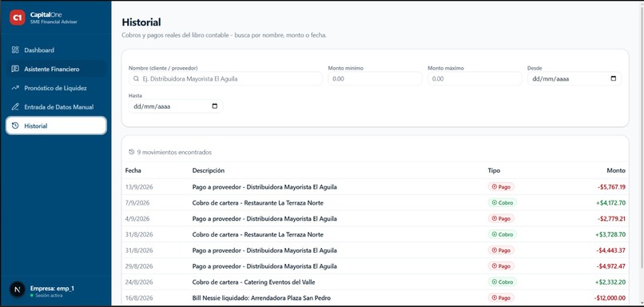Select the Historial menu item
This screenshot has width=644, height=307.
(x=56, y=126)
